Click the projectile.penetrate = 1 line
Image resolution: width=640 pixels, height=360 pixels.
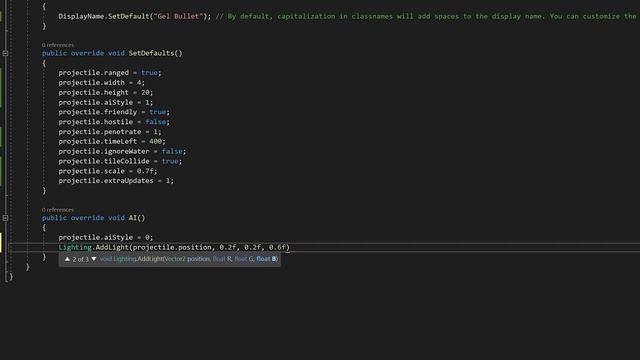click(110, 131)
